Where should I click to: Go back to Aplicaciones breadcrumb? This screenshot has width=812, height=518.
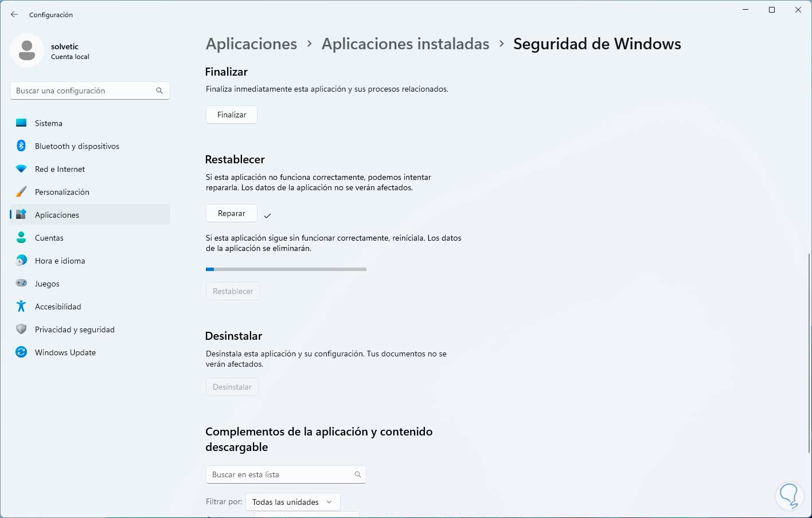point(251,44)
